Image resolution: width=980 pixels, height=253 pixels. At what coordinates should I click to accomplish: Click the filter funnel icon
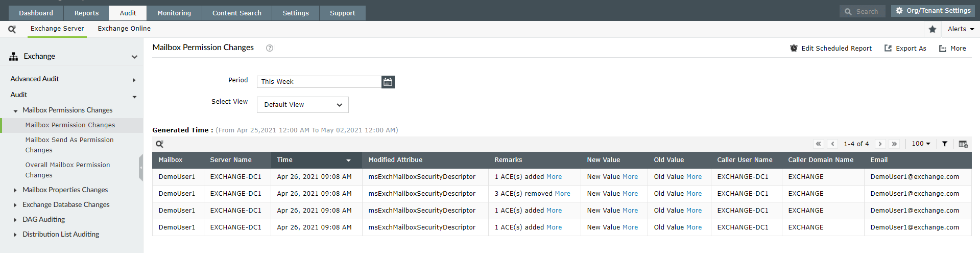coord(945,144)
